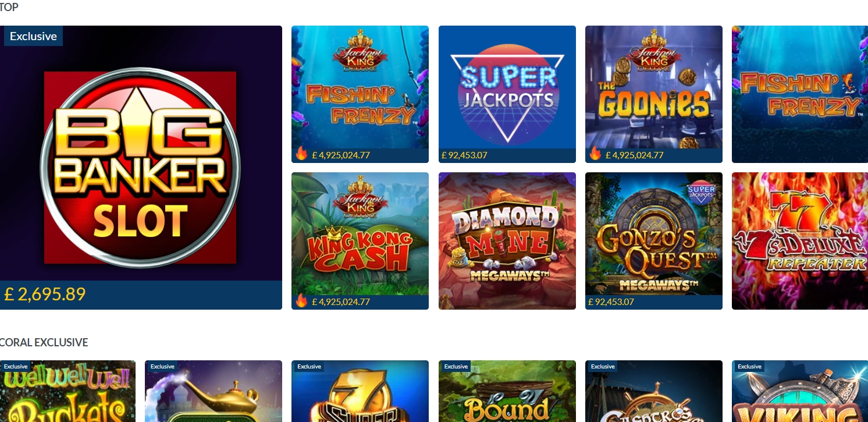
Task: Click the flame icon on The Goonies jackpot
Action: point(595,154)
